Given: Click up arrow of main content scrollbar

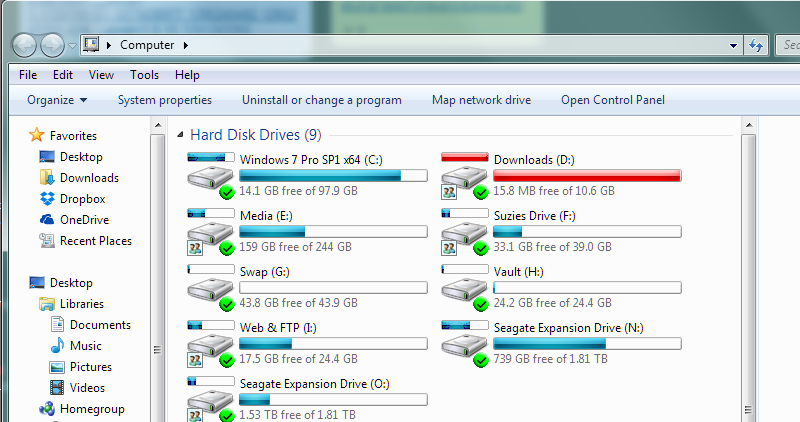Looking at the screenshot, I should click(748, 125).
